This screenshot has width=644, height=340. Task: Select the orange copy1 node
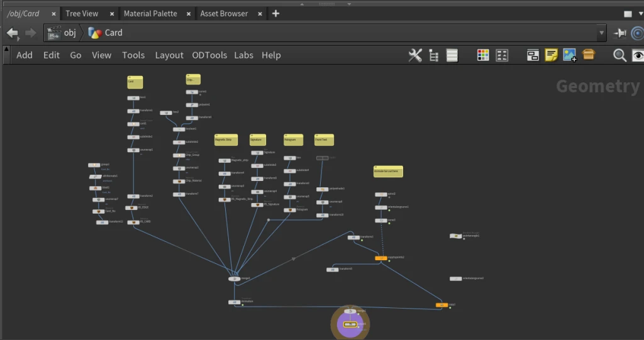click(441, 305)
